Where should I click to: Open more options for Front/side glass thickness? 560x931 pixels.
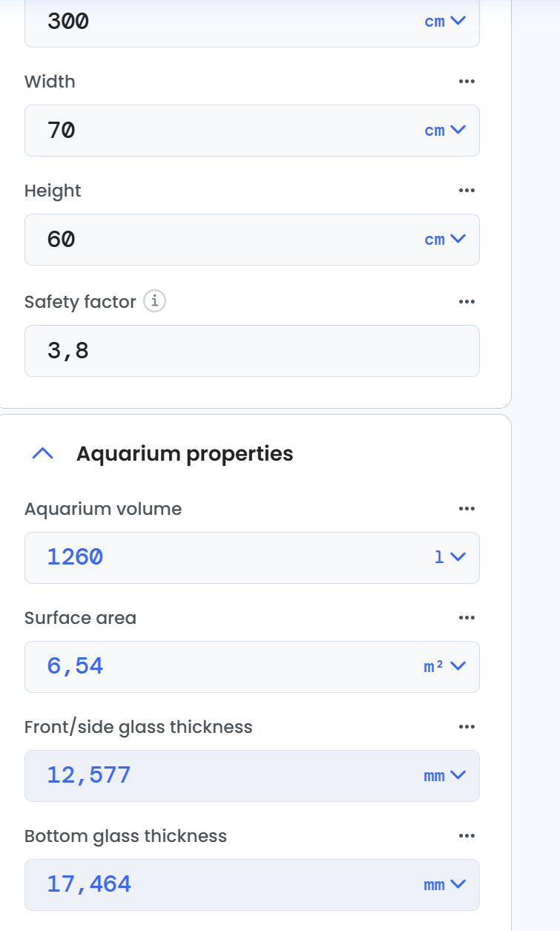coord(466,727)
